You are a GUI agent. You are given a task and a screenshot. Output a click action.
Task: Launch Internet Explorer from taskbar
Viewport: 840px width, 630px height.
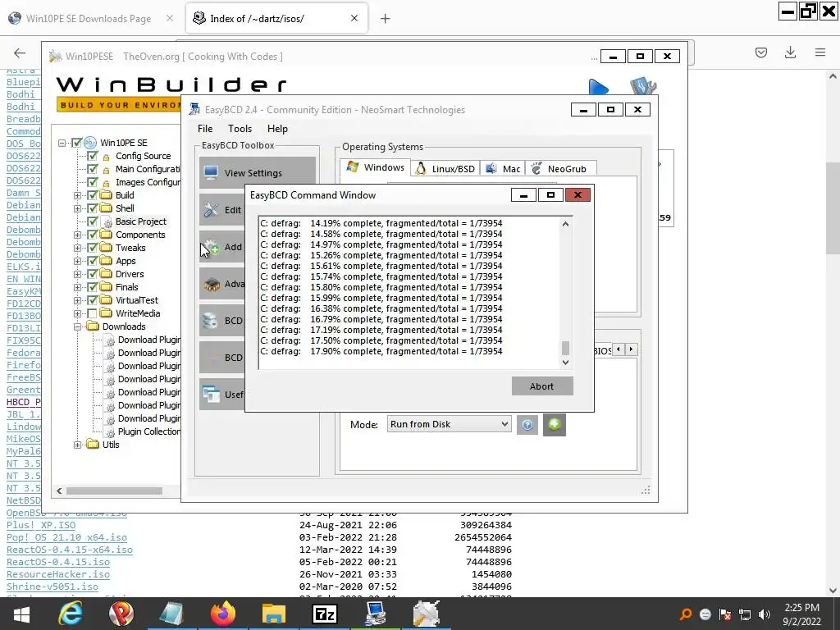coord(71,614)
